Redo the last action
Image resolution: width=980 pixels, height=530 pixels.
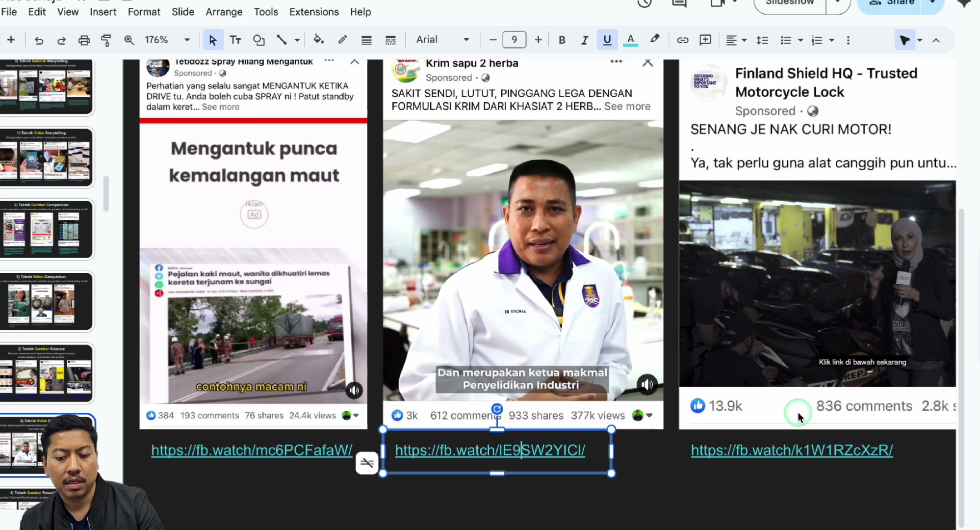61,40
